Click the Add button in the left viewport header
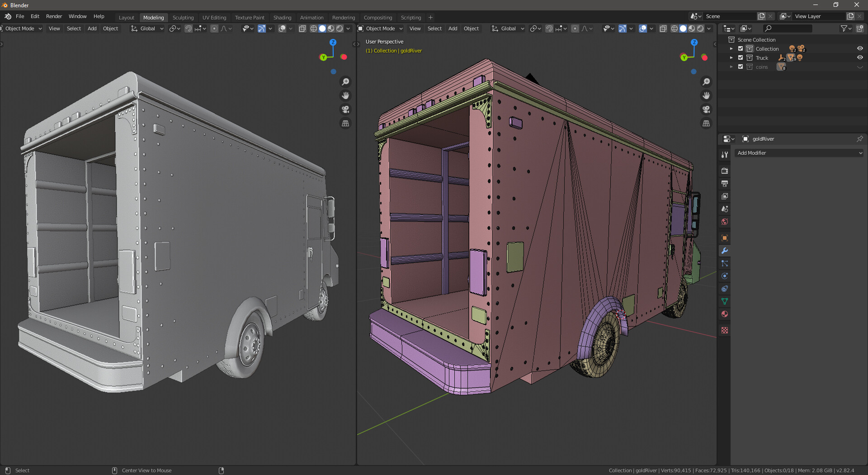Screen dimensions: 868x475 click(x=92, y=28)
